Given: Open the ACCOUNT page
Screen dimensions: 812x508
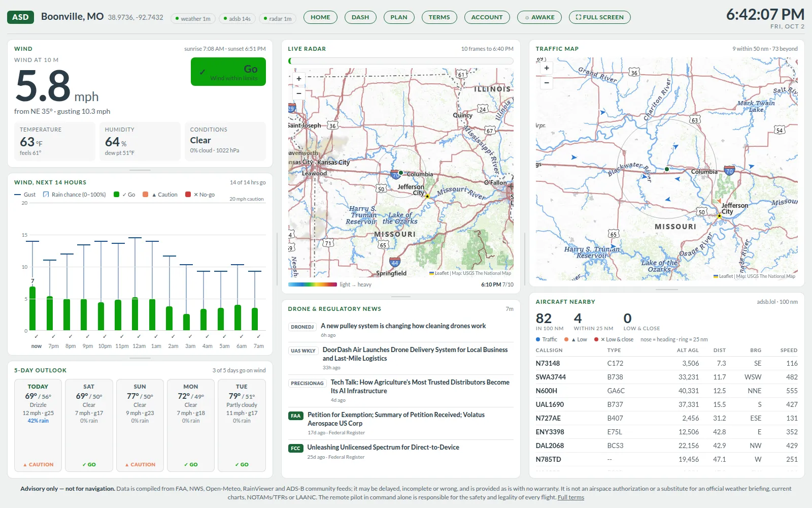Looking at the screenshot, I should (x=487, y=17).
